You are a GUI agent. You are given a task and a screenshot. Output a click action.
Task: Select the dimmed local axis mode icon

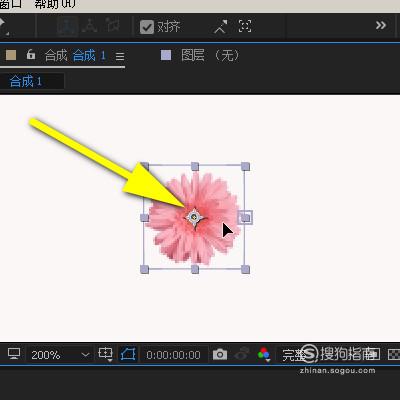click(68, 26)
